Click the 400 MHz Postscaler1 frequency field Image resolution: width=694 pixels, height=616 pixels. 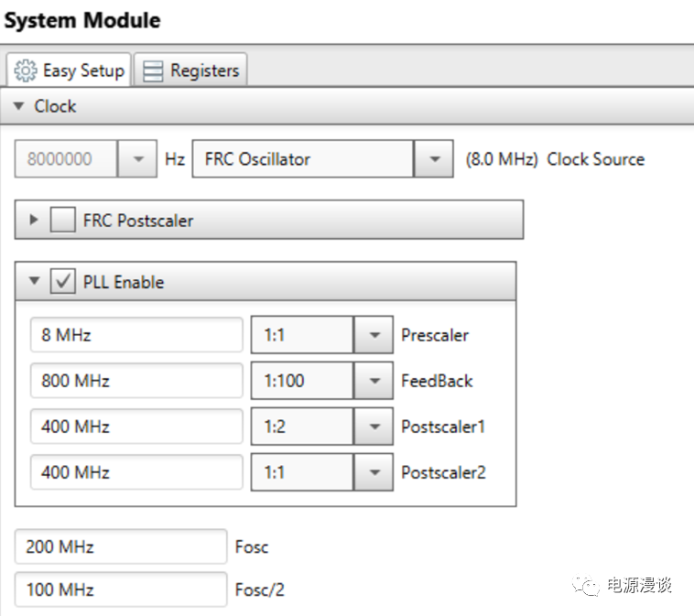(x=136, y=427)
